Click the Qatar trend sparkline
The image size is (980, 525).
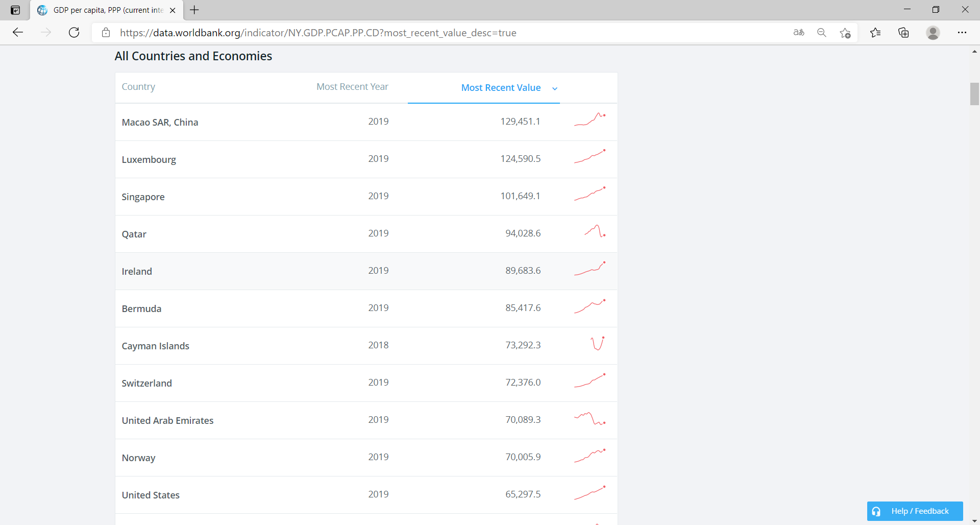tap(595, 231)
